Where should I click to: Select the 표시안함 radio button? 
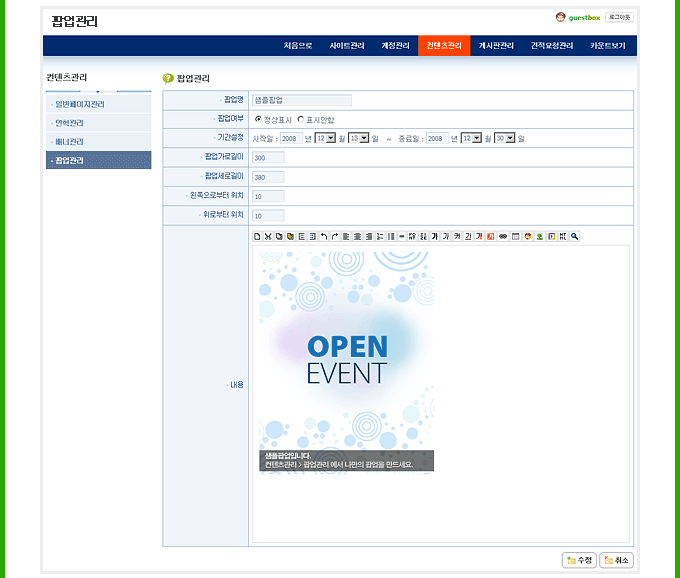[300, 119]
